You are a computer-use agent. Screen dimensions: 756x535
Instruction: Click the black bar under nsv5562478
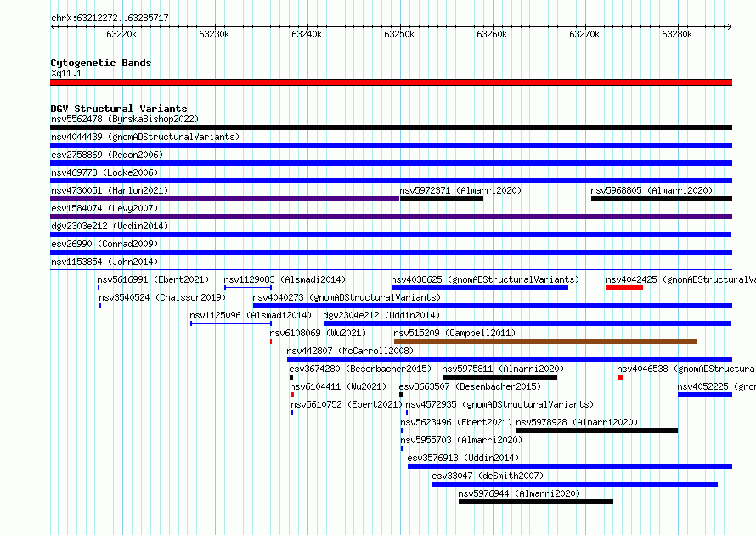391,127
